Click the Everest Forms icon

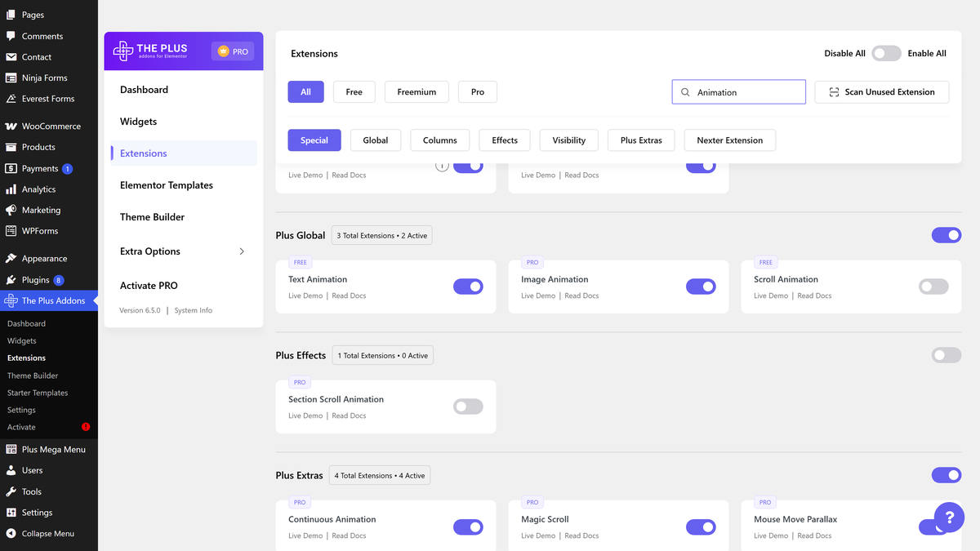[x=11, y=99]
